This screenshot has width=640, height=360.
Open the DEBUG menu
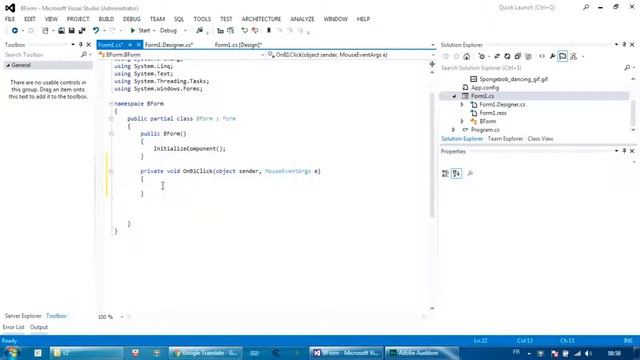(131, 19)
